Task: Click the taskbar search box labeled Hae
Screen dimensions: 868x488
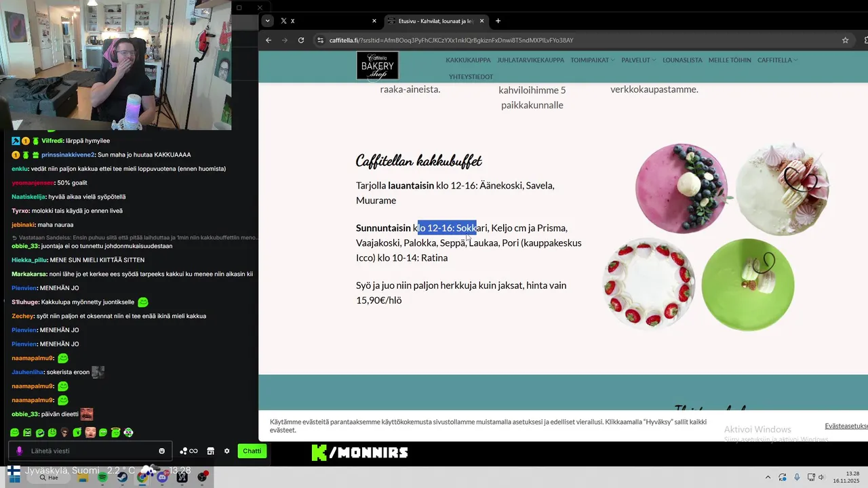Action: pyautogui.click(x=48, y=477)
